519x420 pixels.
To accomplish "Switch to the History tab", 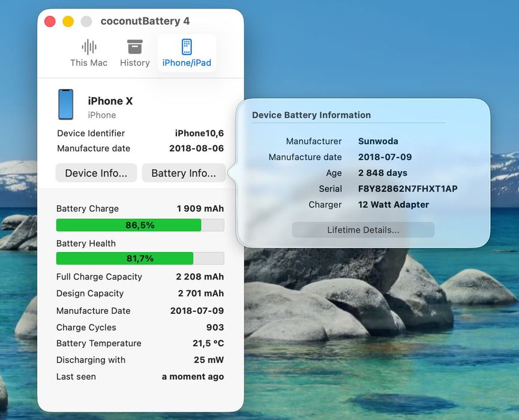I will click(x=135, y=53).
